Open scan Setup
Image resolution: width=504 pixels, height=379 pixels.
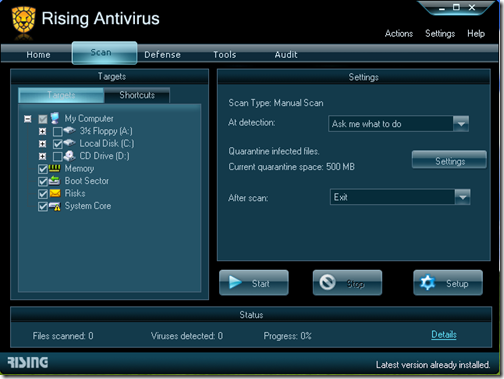(x=448, y=283)
